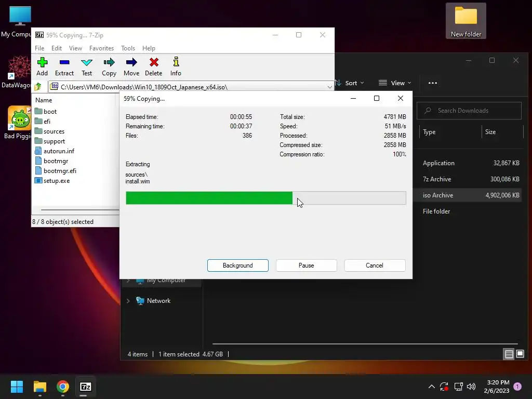Viewport: 532px width, 399px height.
Task: Click the Info toolbar icon
Action: click(x=176, y=66)
